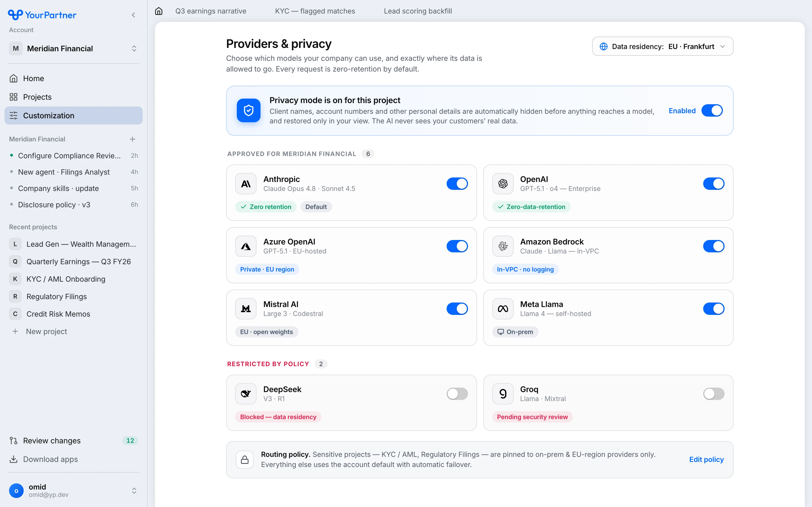Click the privacy shield icon
Viewport: 812px width, 507px height.
point(249,111)
